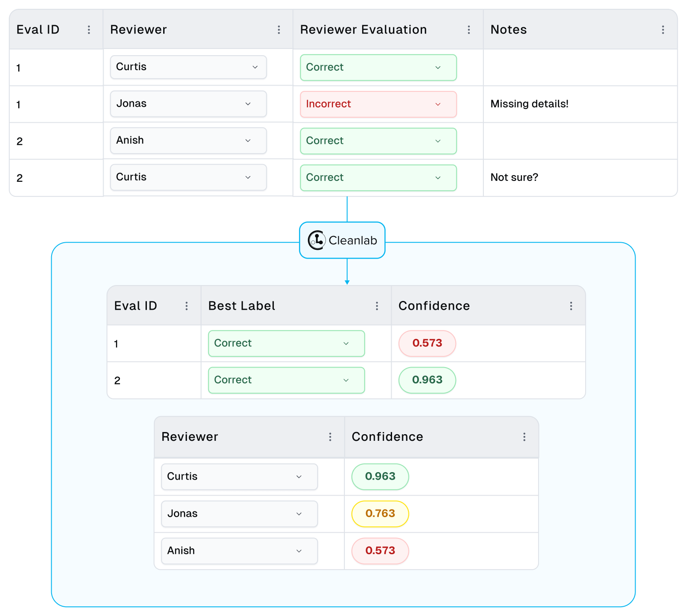Click the 'Missing details!' note cell

[x=529, y=104]
